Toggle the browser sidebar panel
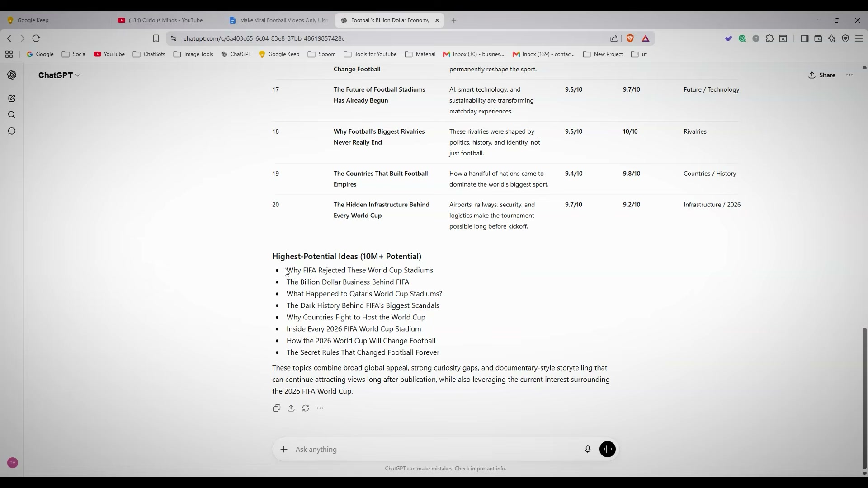The height and width of the screenshot is (488, 868). click(804, 38)
